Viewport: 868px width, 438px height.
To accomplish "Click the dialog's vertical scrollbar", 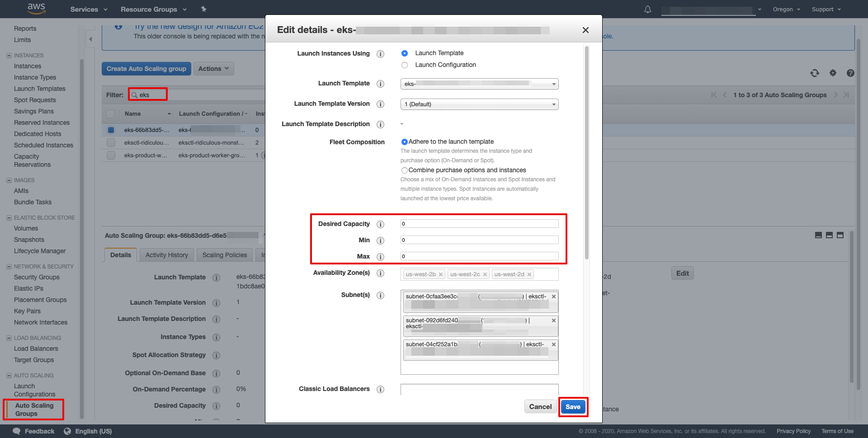I will click(586, 154).
